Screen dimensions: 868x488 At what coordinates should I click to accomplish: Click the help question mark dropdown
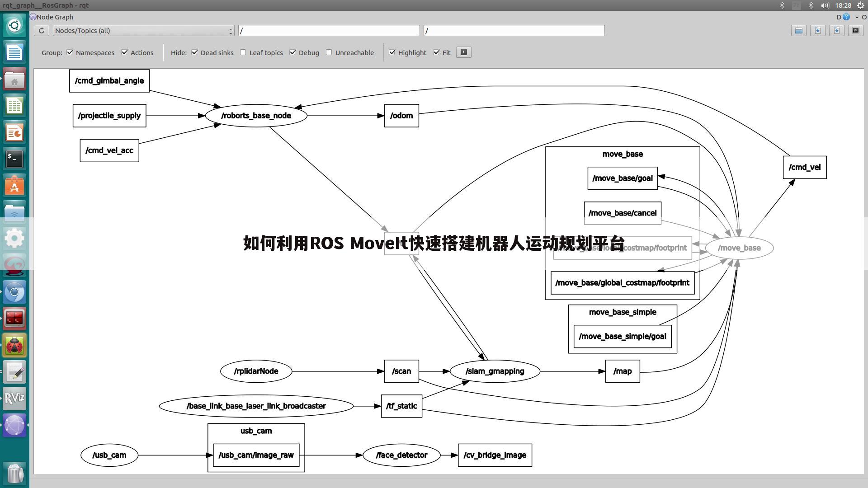(x=846, y=17)
